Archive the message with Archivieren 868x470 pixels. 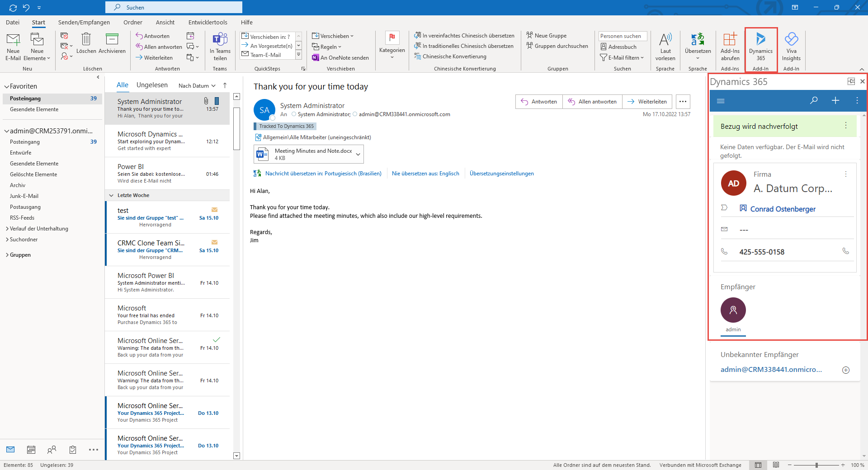(112, 44)
